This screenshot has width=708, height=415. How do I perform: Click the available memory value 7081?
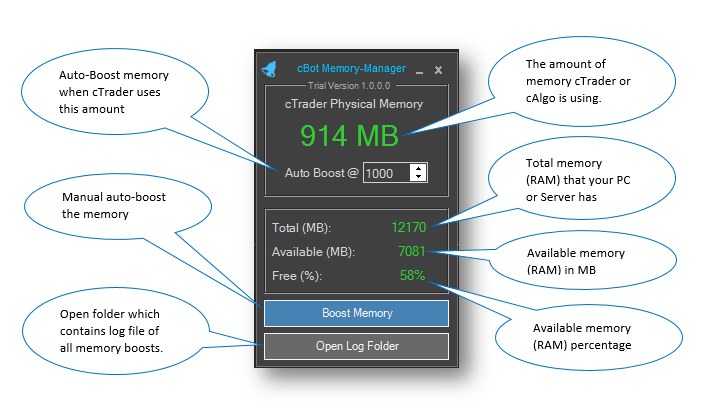click(412, 251)
